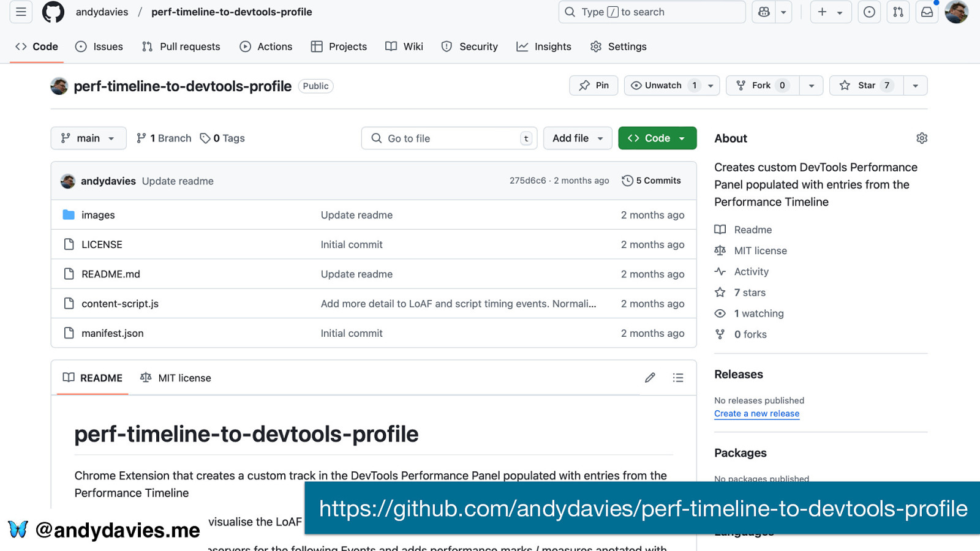Open the Update readme commit message

[x=178, y=181]
